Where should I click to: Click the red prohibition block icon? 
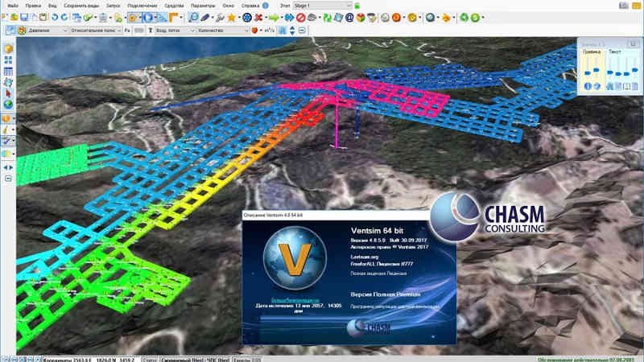tap(300, 17)
